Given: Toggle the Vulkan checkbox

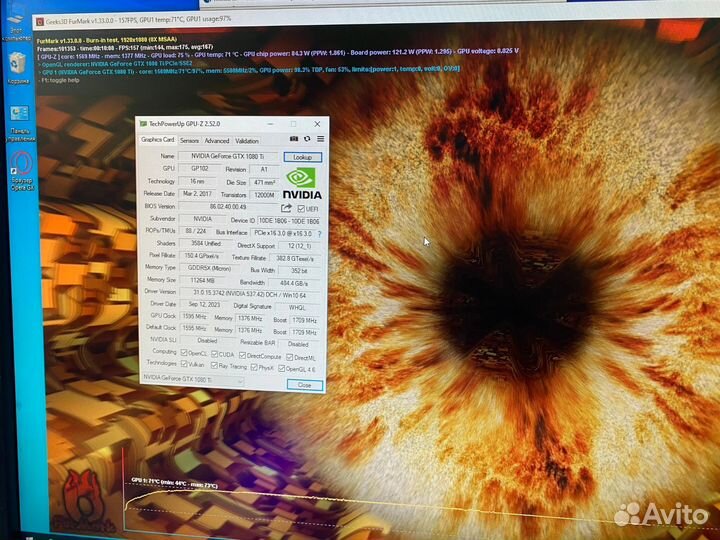Looking at the screenshot, I should (x=184, y=364).
